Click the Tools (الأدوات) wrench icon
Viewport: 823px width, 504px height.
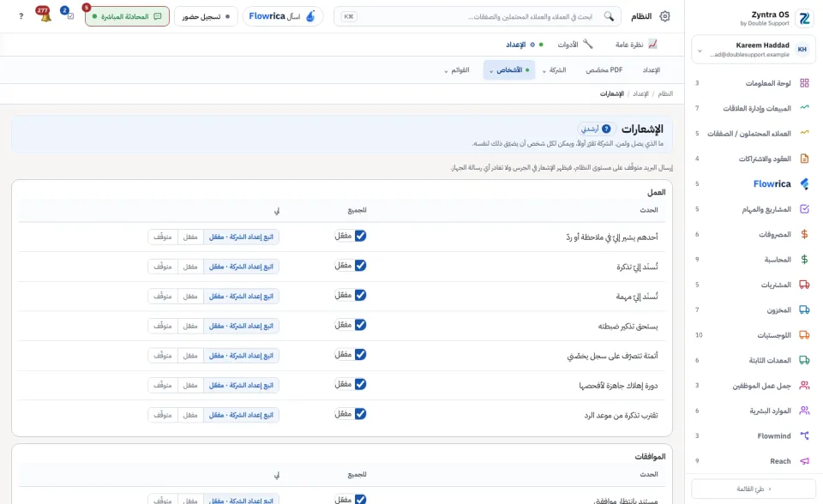coord(588,44)
